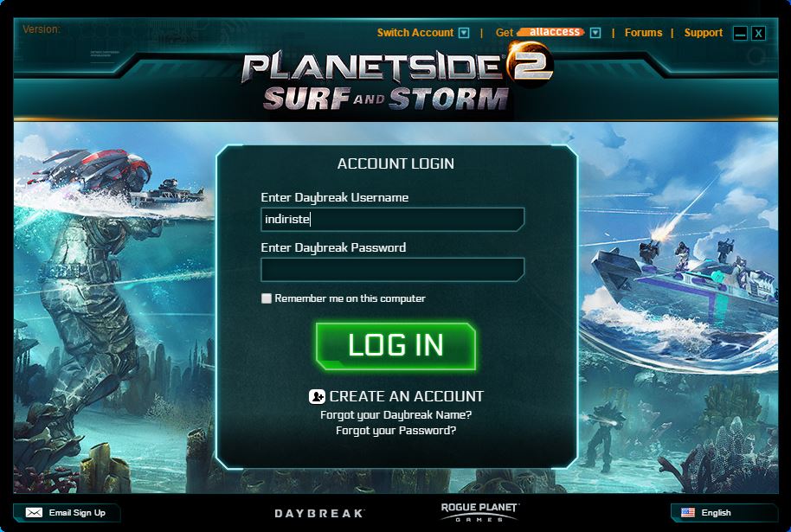
Task: Click the Daybreak Username input field
Action: point(393,220)
